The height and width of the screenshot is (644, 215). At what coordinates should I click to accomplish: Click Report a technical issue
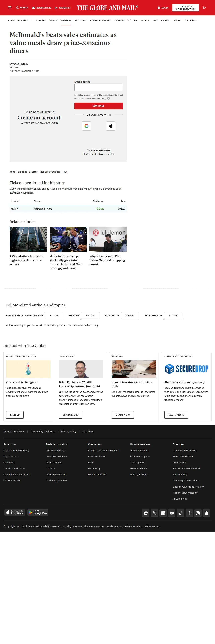(x=54, y=172)
